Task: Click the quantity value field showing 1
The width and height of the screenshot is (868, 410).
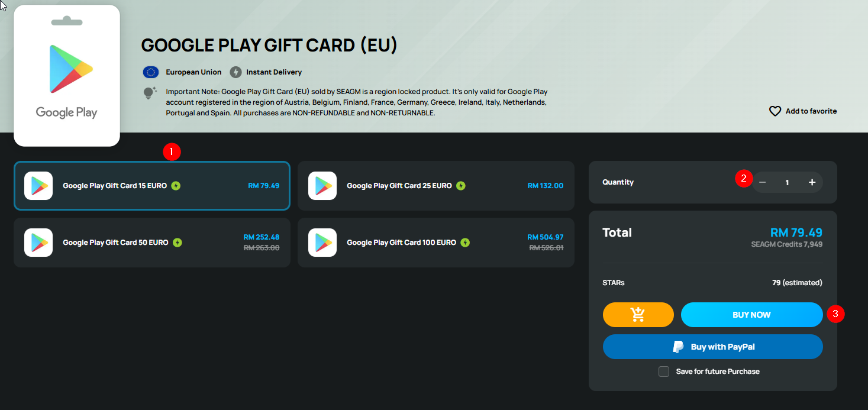Action: (787, 182)
